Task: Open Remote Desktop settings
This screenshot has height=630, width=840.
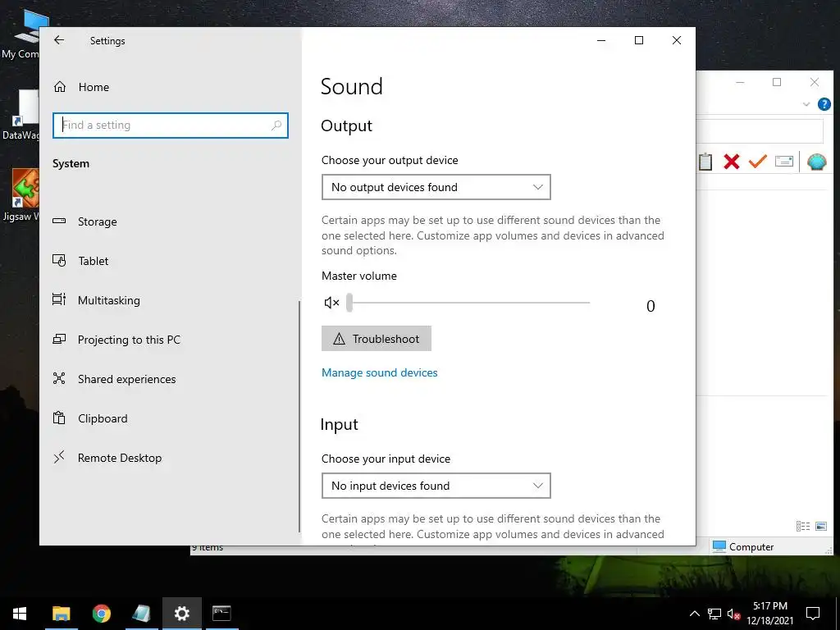Action: (107, 458)
